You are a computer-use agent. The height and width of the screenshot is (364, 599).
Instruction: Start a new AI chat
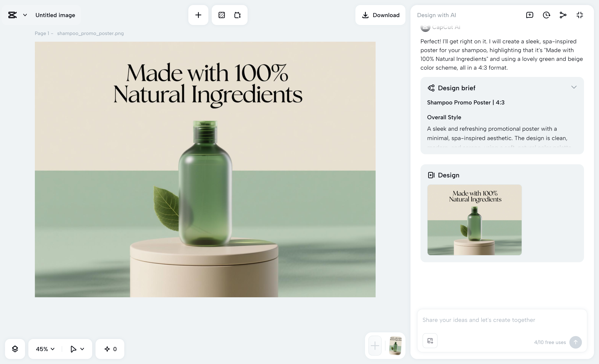[530, 15]
